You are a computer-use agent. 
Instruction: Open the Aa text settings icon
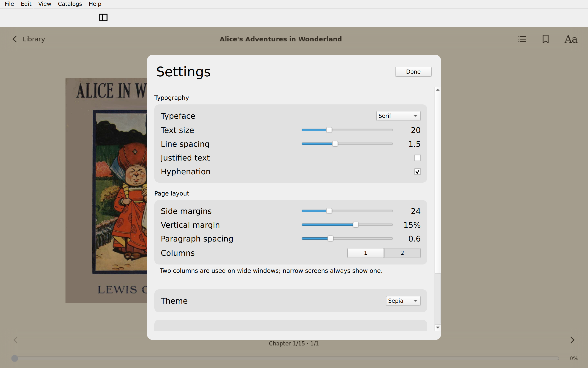coord(571,39)
